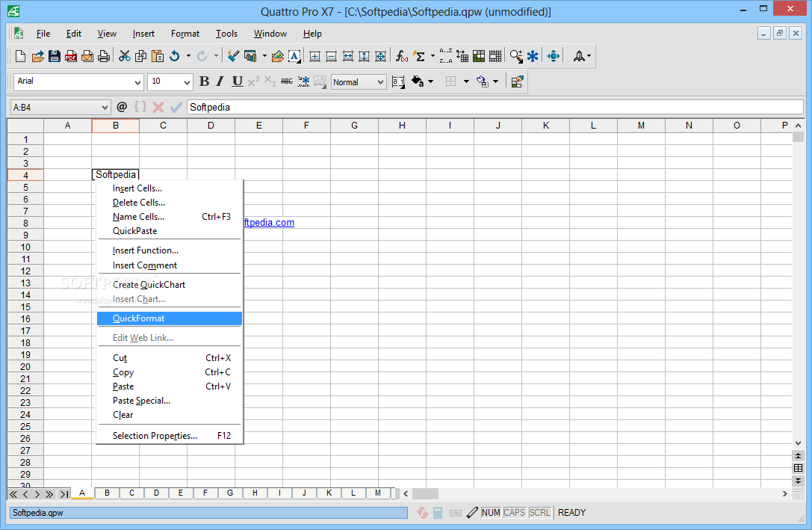
Task: Choose Create QuickChart from context menu
Action: [170, 284]
